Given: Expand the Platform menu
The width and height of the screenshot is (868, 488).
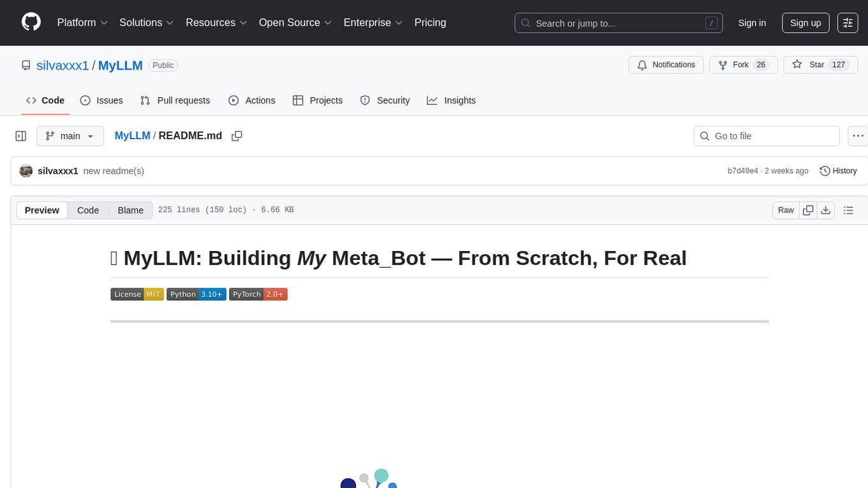Looking at the screenshot, I should [82, 22].
